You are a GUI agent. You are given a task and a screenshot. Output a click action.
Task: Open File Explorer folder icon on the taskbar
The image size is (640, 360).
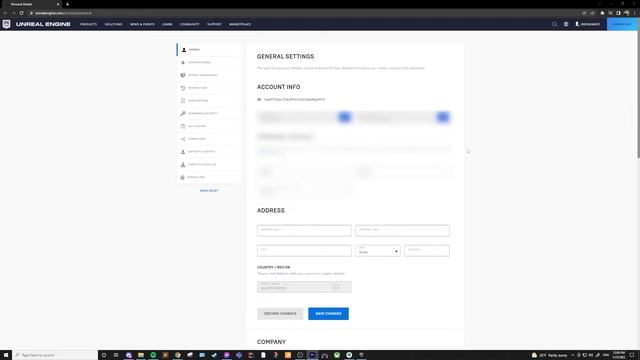pyautogui.click(x=141, y=355)
